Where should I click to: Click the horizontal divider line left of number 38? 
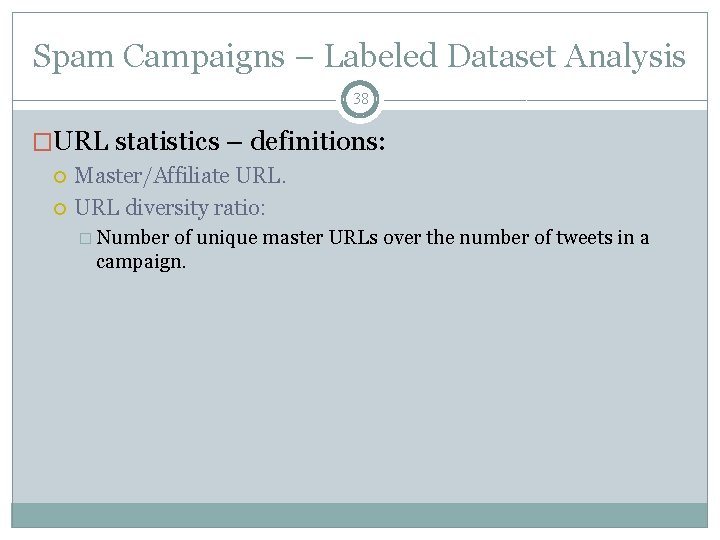pos(174,100)
